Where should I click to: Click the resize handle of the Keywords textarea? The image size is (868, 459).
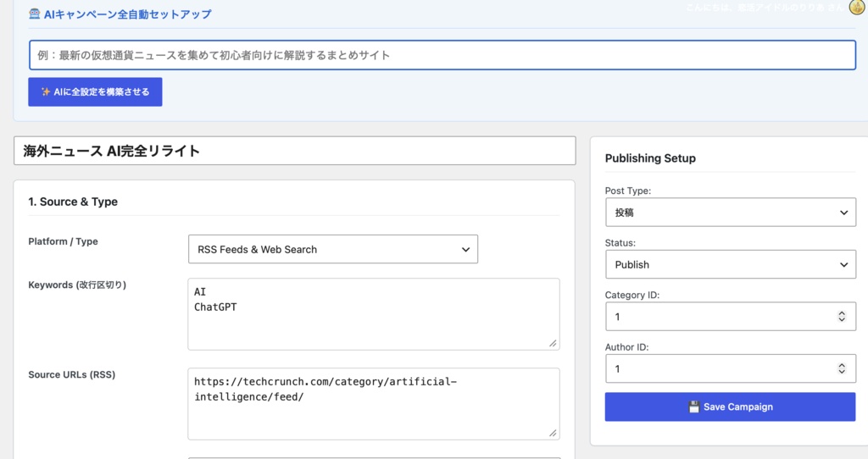click(x=553, y=344)
